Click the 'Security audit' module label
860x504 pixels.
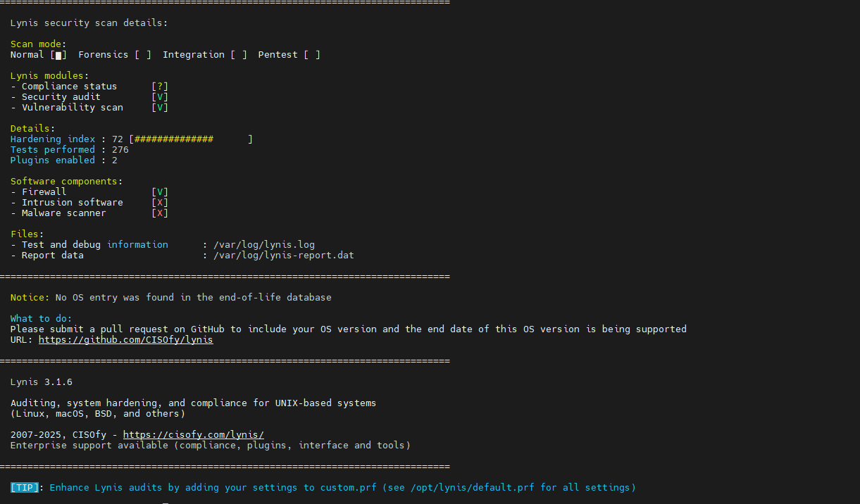(61, 97)
